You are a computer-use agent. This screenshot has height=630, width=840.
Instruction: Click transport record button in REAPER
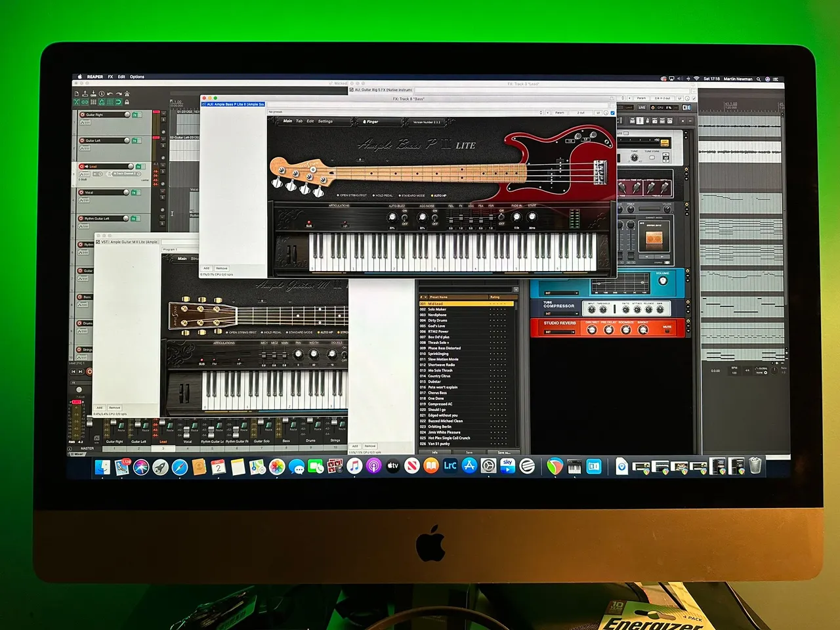[x=89, y=371]
